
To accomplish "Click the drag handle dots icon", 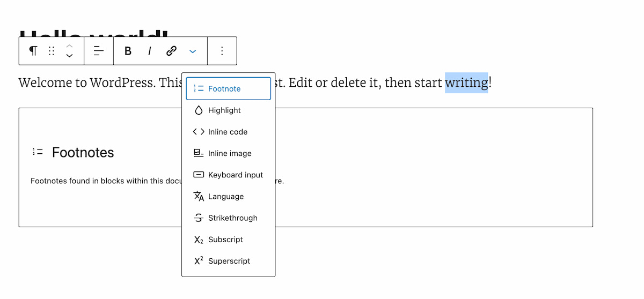I will coord(52,51).
